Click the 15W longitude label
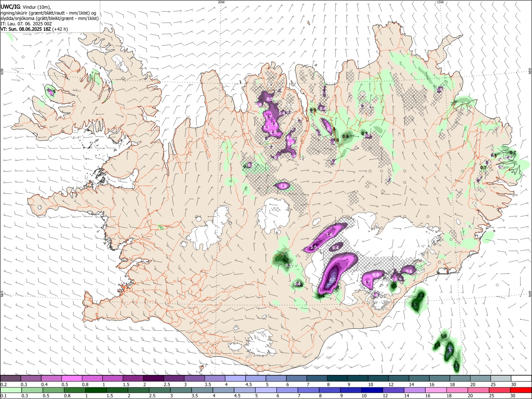Image resolution: width=532 pixels, height=399 pixels. click(x=440, y=2)
